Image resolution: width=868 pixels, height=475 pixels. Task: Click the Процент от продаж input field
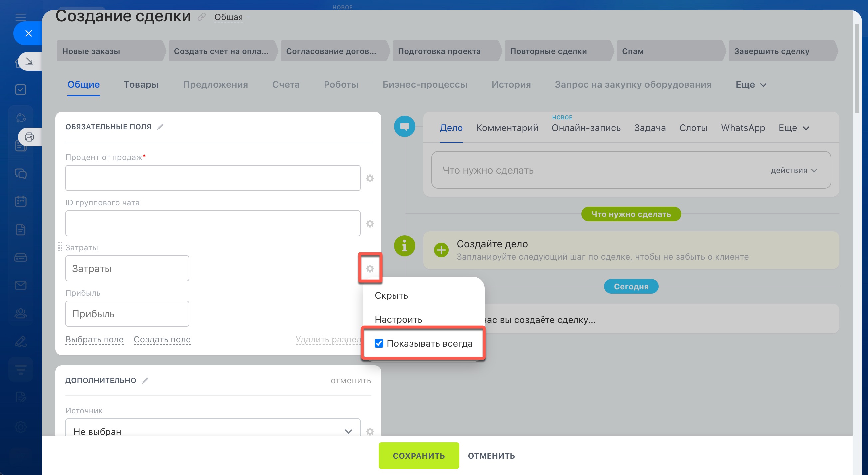[x=213, y=178]
